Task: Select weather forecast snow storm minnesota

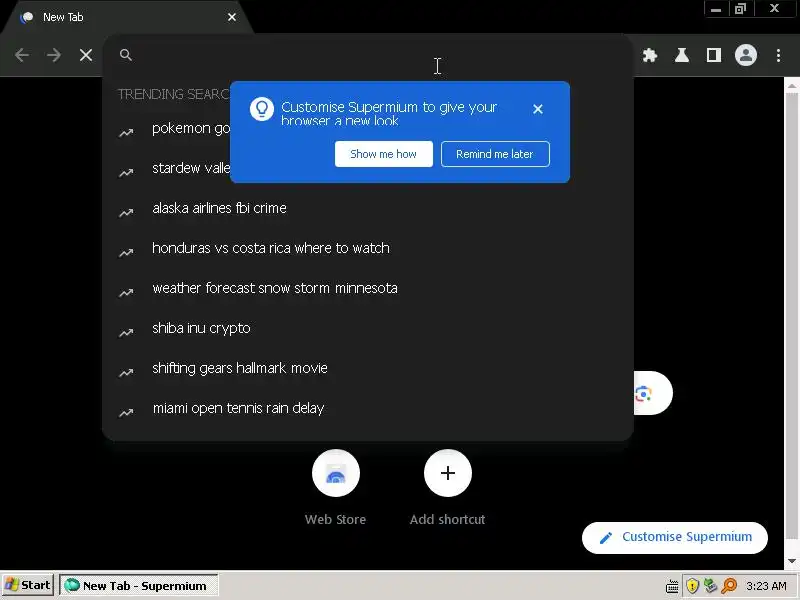Action: 367,288
